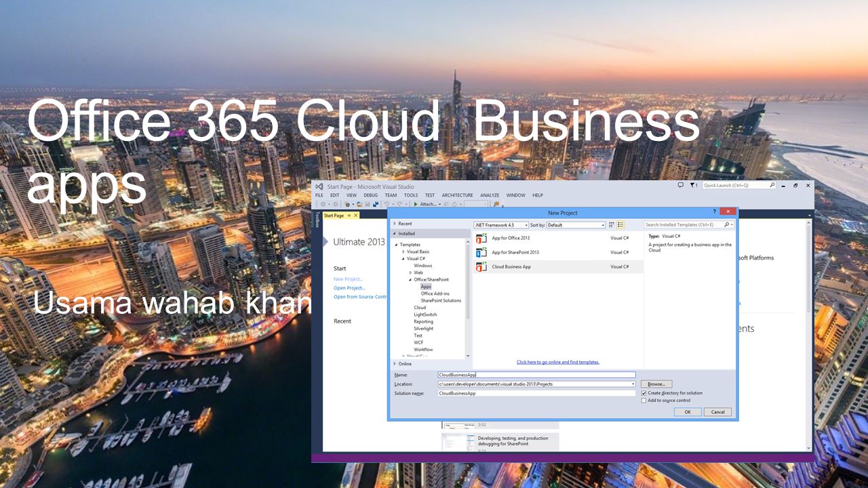Toggle Create directory for solution checkbox

[644, 393]
